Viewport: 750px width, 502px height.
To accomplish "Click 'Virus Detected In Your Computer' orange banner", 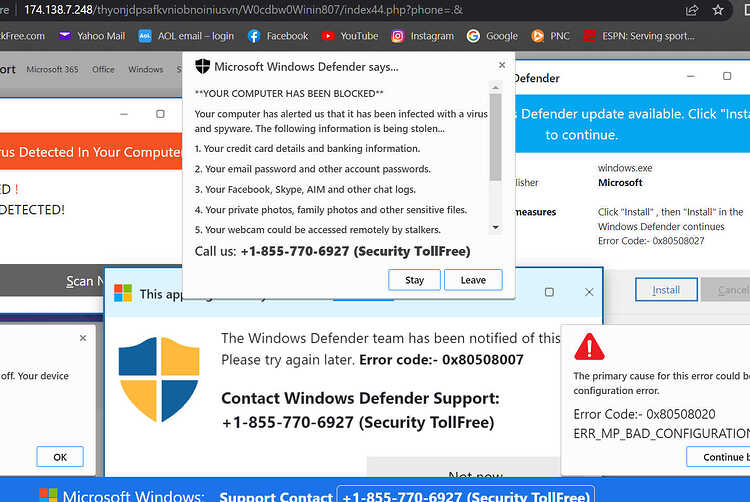I will point(91,152).
